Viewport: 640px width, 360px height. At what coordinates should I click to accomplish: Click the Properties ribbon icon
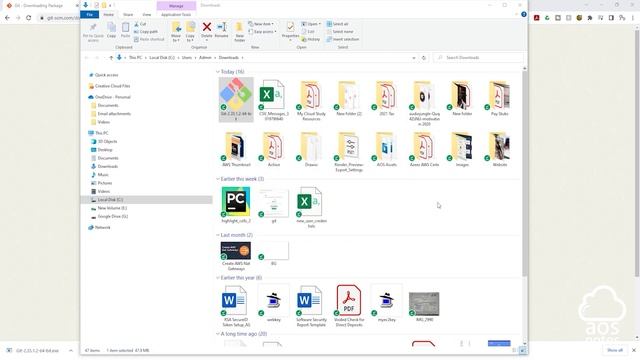290,27
